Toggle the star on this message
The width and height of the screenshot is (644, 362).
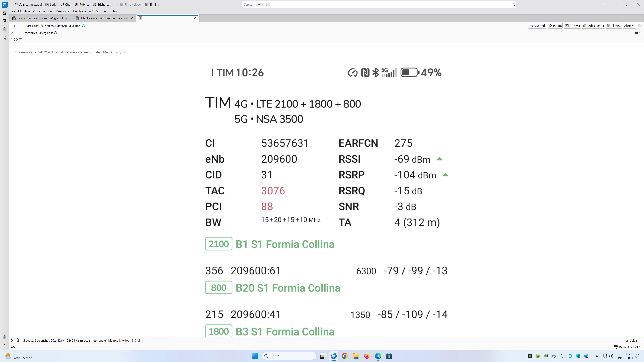640,26
